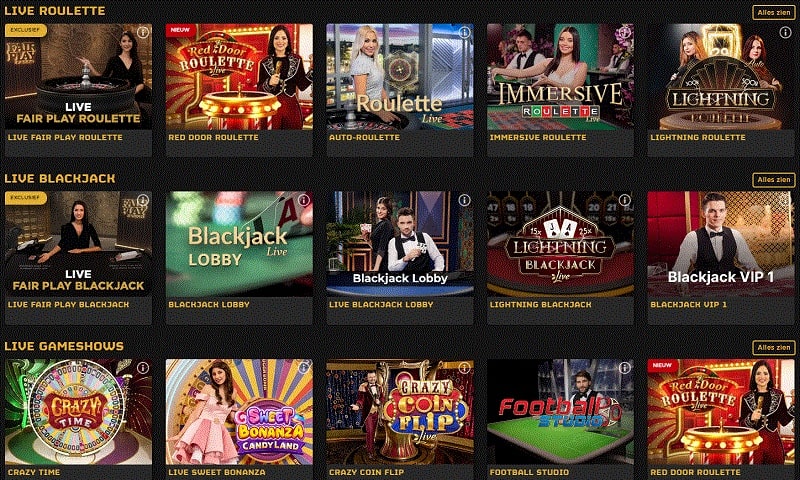Screen dimensions: 800x480
Task: Open info icon on Live Fair Play Roulette
Action: coord(143,32)
